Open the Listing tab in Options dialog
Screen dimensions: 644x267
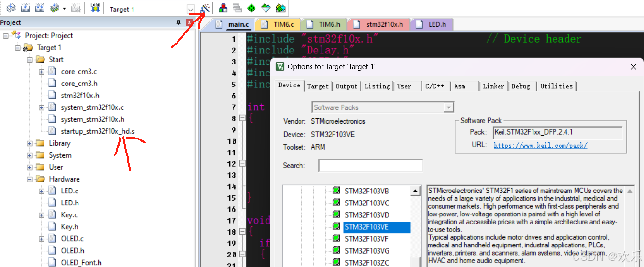coord(377,86)
